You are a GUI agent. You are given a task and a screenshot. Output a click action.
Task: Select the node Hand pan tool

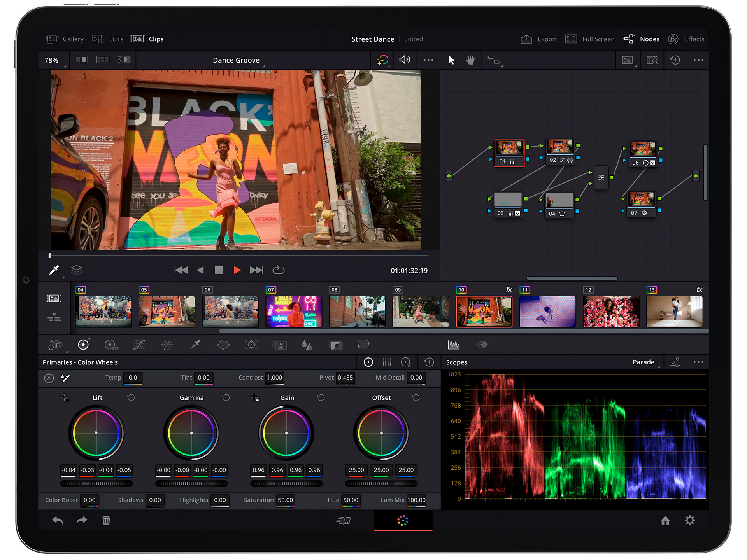470,60
